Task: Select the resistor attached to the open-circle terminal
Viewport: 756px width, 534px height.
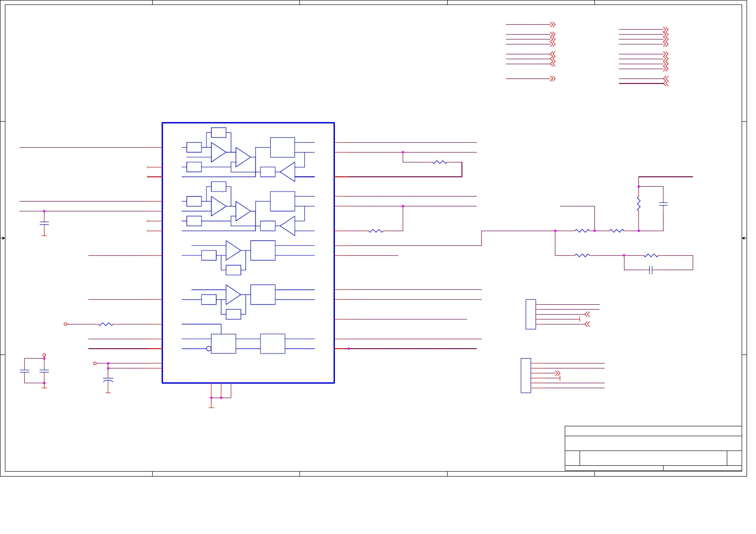Action: tap(105, 324)
